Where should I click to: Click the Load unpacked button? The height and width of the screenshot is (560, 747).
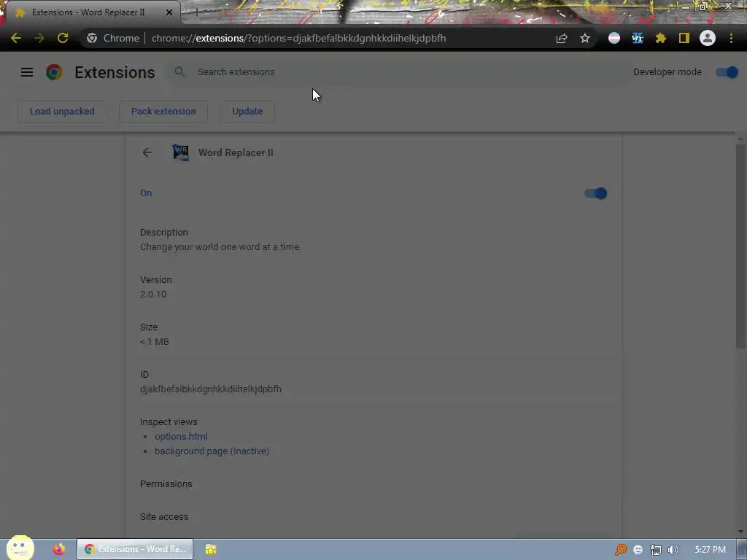coord(62,112)
